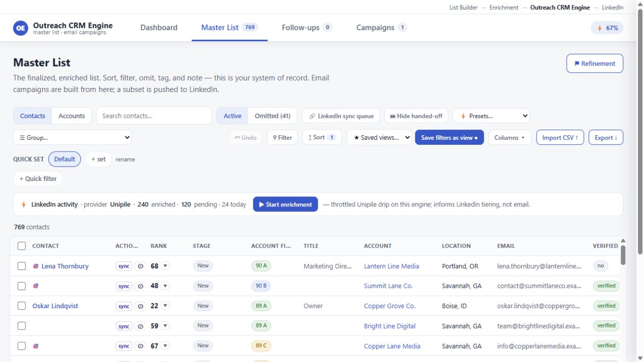
Task: Go to LinkedIn in breadcrumb
Action: pyautogui.click(x=612, y=8)
